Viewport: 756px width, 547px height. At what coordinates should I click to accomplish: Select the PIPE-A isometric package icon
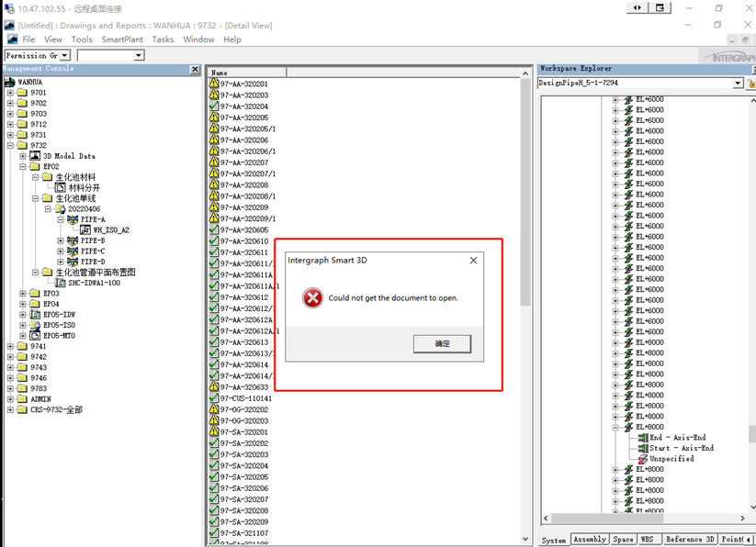click(73, 219)
